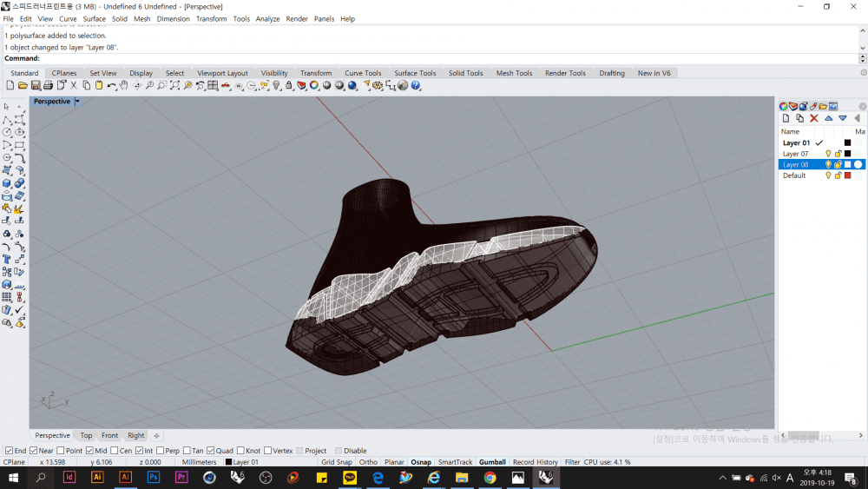This screenshot has height=489, width=868.
Task: Switch to the Solid Tools toolbar tab
Action: (x=465, y=73)
